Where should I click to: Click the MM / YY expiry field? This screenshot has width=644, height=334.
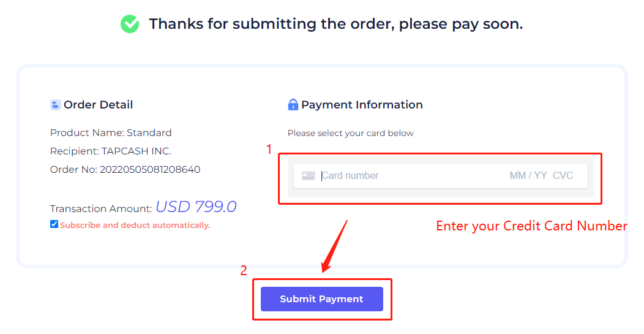[x=528, y=176]
